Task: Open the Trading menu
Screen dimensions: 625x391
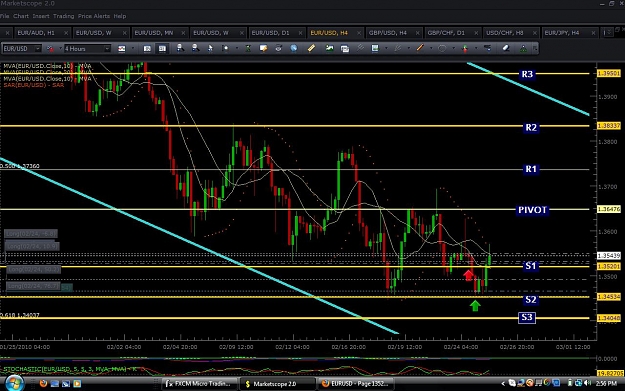Action: tap(63, 16)
